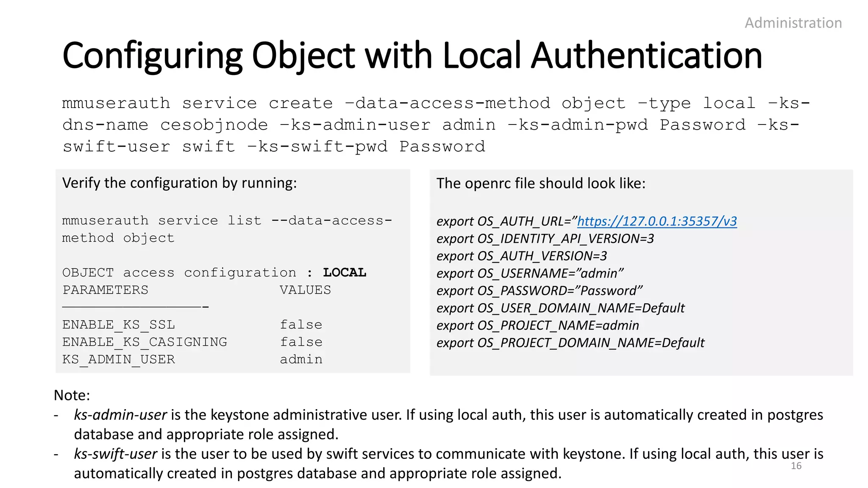Click the 'admin' value for KS_ADMIN_USER
The image size is (868, 488).
coord(301,360)
